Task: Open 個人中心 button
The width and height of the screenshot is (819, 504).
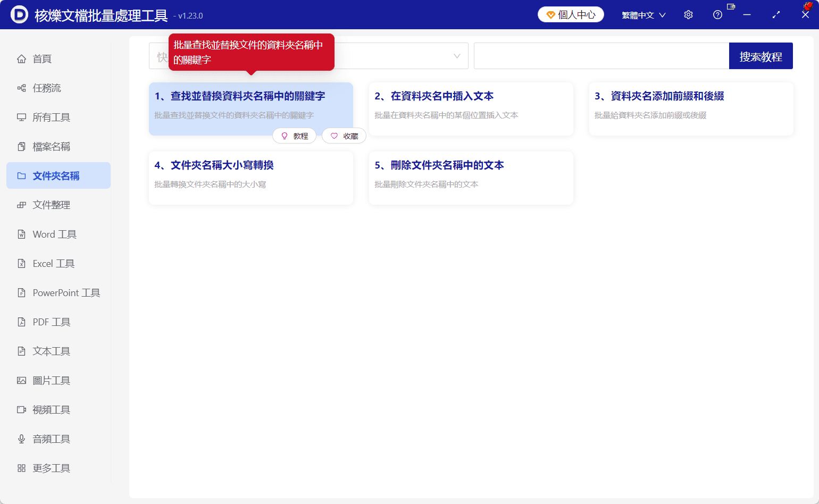Action: click(571, 15)
